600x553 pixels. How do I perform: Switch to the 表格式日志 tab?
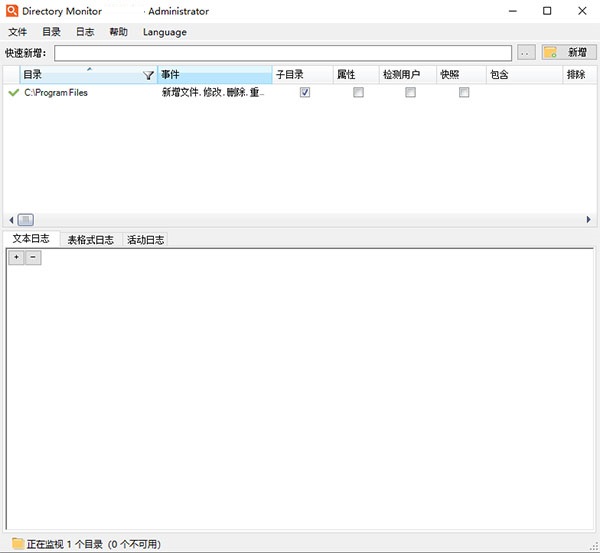tap(90, 240)
